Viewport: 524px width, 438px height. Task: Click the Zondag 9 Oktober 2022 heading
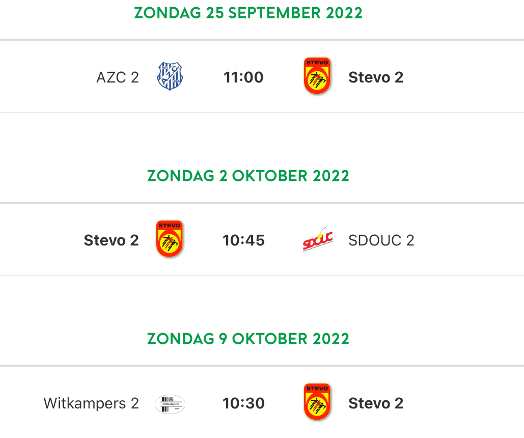(248, 338)
